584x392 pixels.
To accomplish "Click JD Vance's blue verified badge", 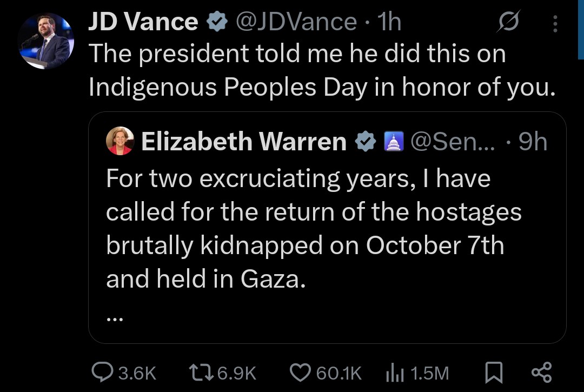I will [217, 23].
